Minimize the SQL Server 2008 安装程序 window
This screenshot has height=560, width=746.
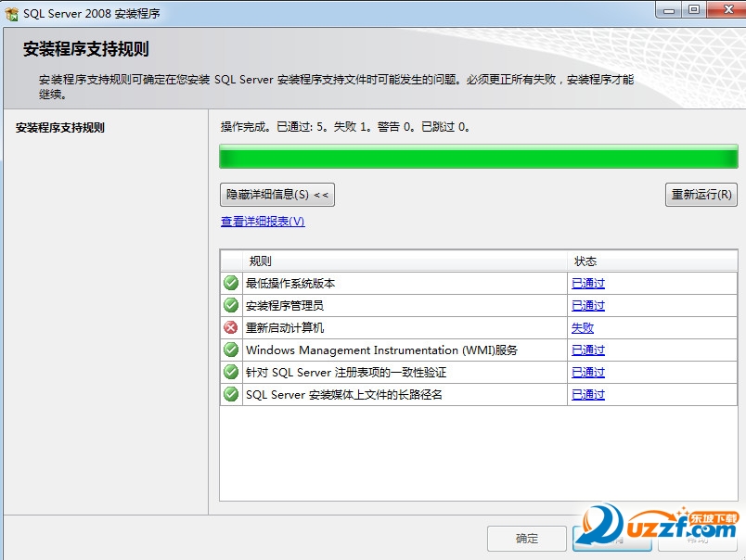tap(669, 9)
